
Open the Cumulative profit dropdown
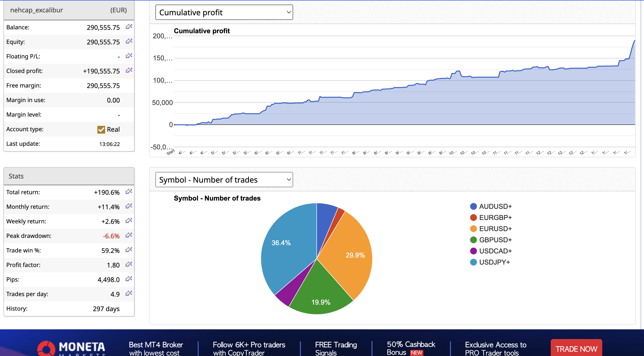224,12
